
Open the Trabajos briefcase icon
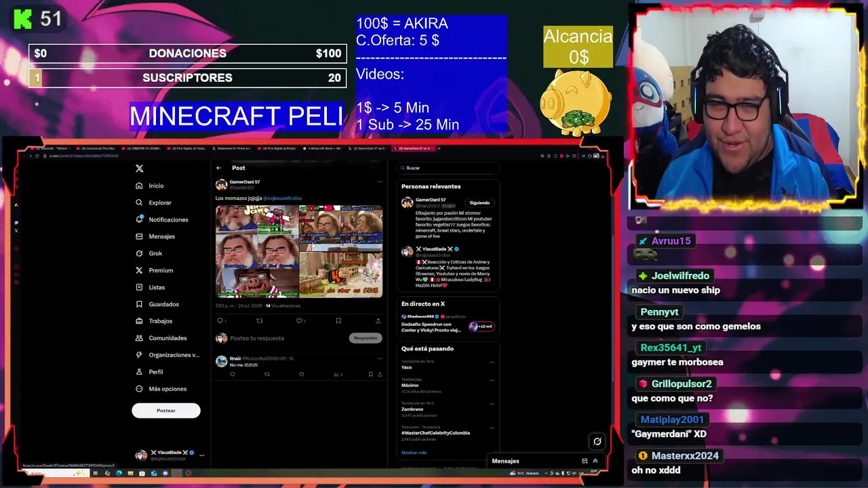click(139, 321)
